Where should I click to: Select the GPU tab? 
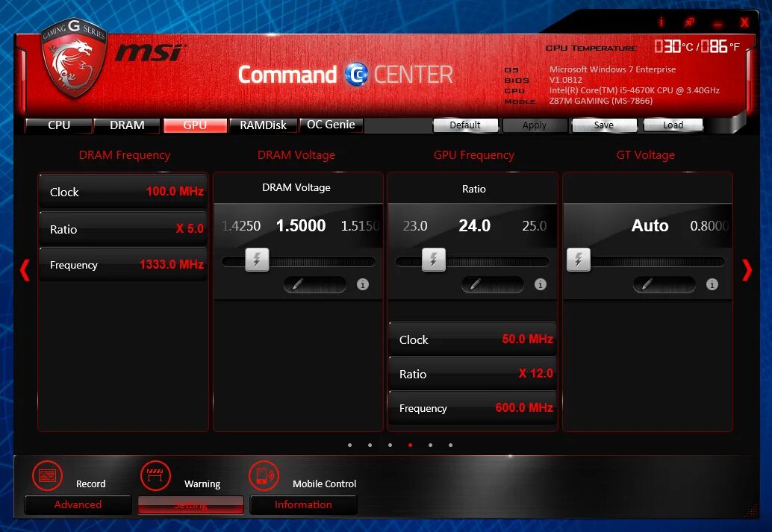tap(195, 125)
